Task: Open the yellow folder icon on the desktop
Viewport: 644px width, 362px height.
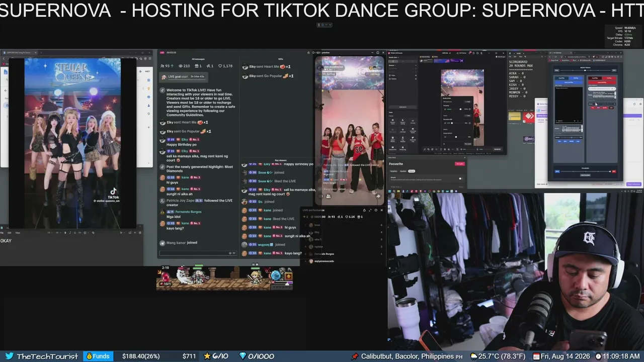Action: coord(514,117)
